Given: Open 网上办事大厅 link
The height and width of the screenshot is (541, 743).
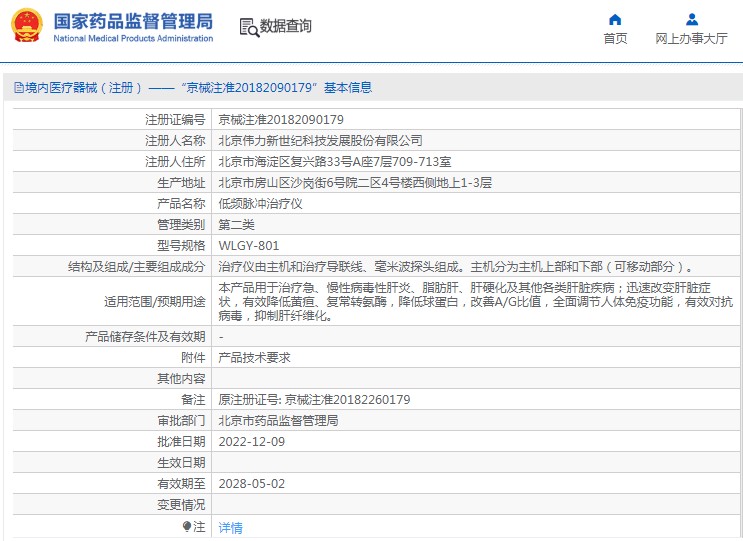Looking at the screenshot, I should [x=691, y=38].
